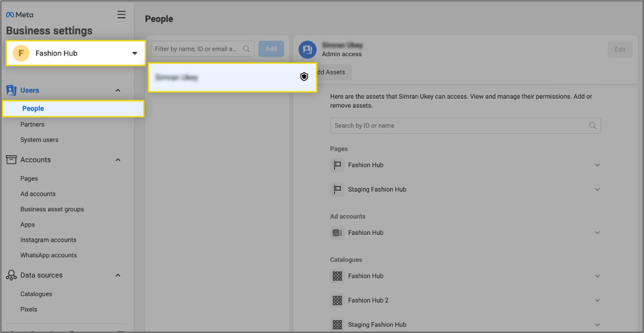Open Instagram accounts in the sidebar

point(49,240)
